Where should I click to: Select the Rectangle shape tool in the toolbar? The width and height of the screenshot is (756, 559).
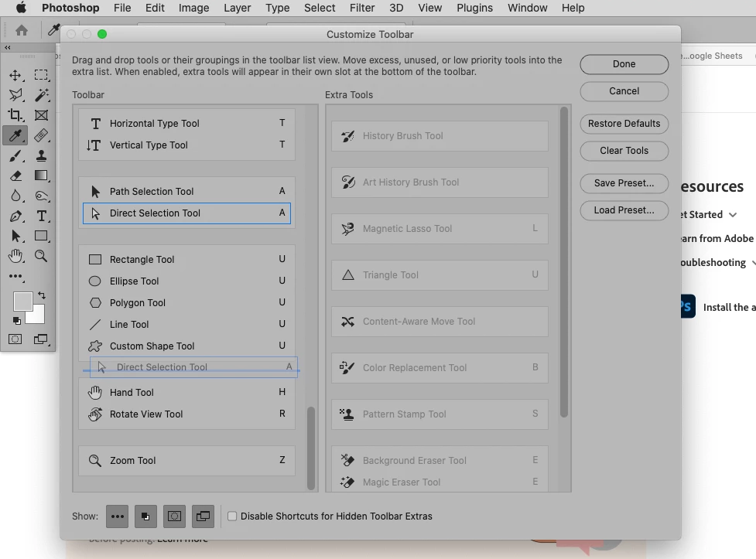pyautogui.click(x=41, y=236)
